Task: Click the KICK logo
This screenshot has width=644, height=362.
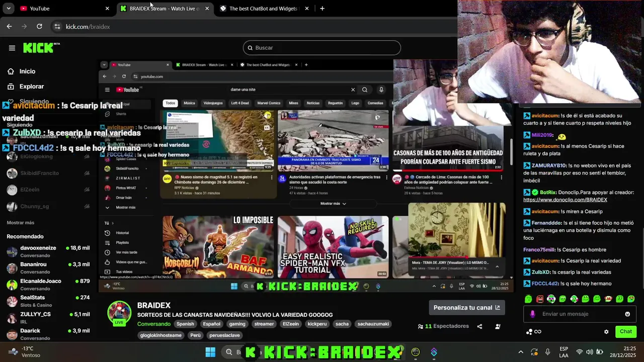Action: pos(41,48)
